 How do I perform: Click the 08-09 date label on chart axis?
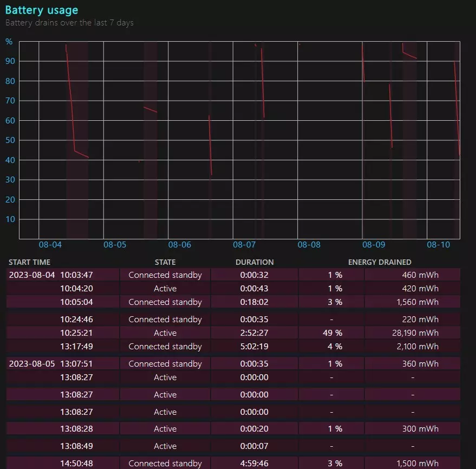click(374, 245)
